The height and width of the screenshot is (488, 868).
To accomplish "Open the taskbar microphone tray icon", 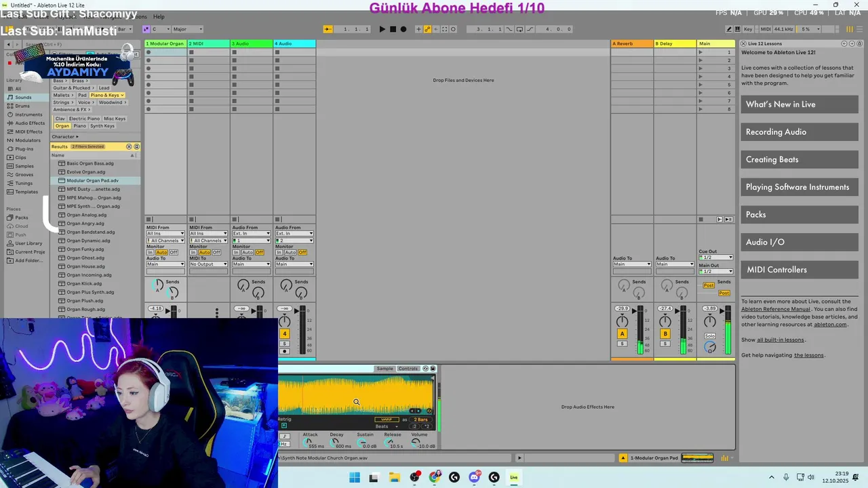I will 786,477.
